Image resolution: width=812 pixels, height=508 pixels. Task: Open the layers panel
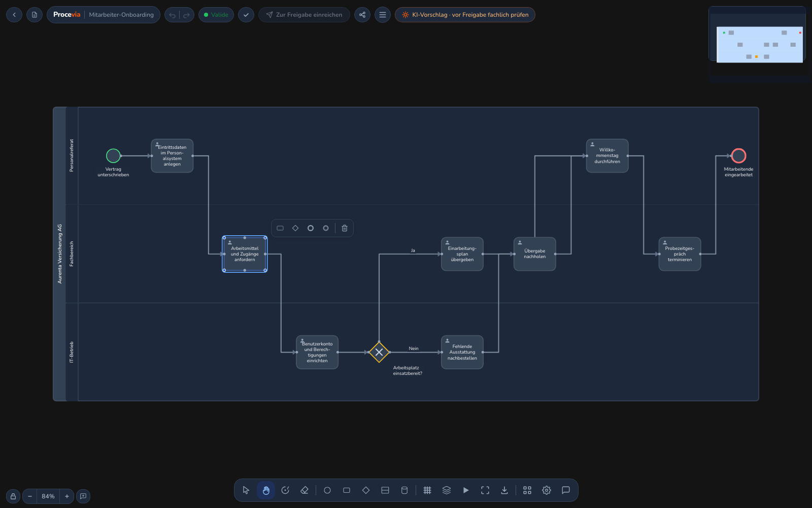pos(447,490)
